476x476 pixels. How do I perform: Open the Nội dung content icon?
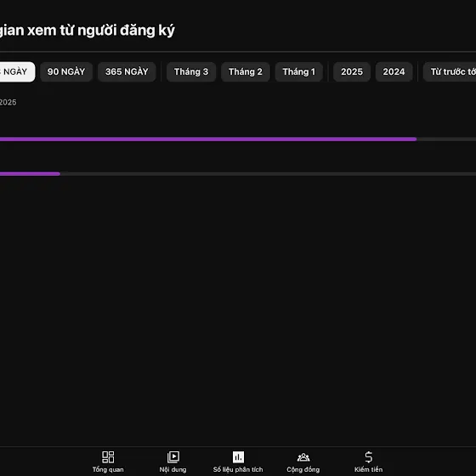tap(173, 457)
